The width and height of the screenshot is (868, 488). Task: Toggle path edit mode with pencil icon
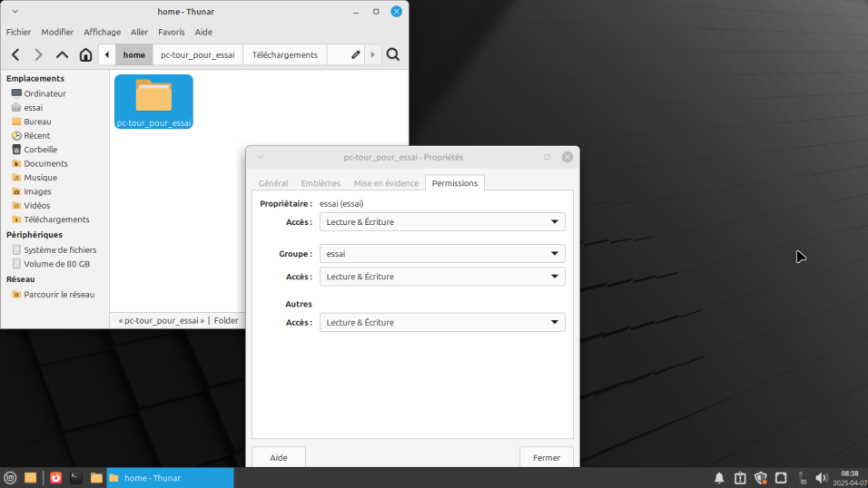pos(355,54)
